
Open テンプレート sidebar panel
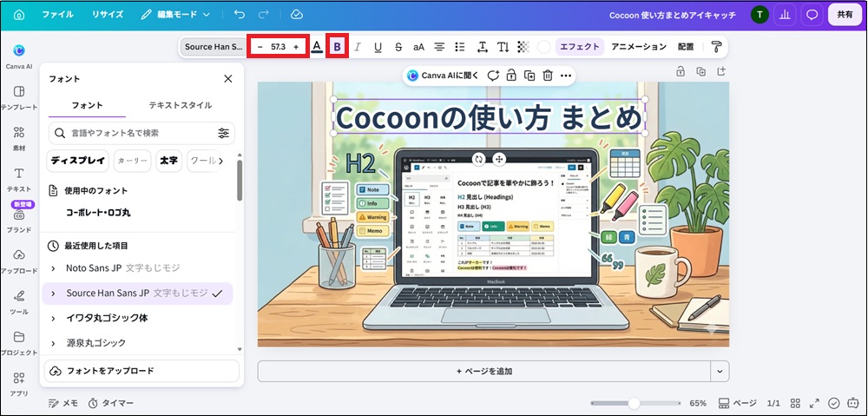(19, 97)
